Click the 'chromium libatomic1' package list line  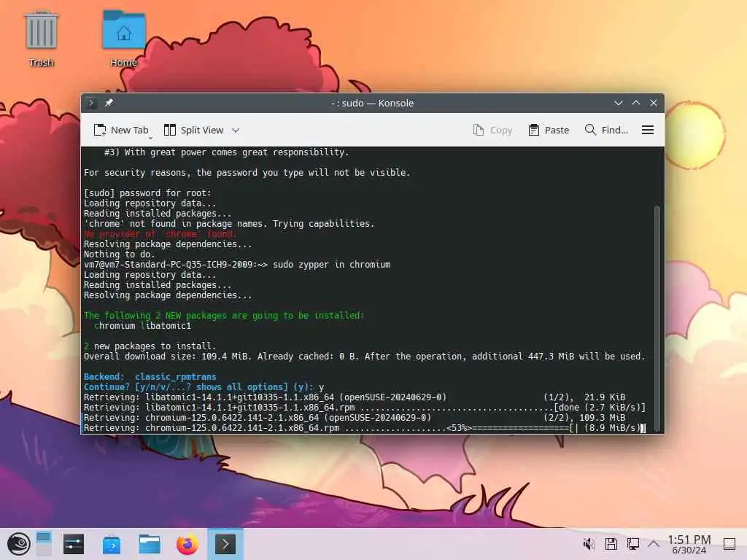[x=142, y=326]
